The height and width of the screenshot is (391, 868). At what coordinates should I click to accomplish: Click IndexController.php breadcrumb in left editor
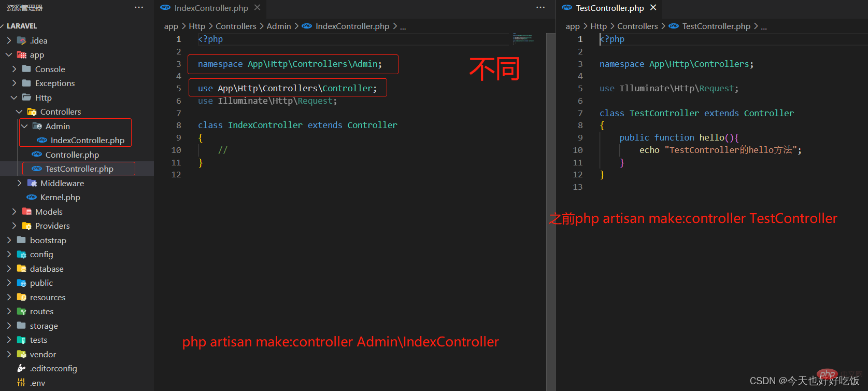coord(352,26)
